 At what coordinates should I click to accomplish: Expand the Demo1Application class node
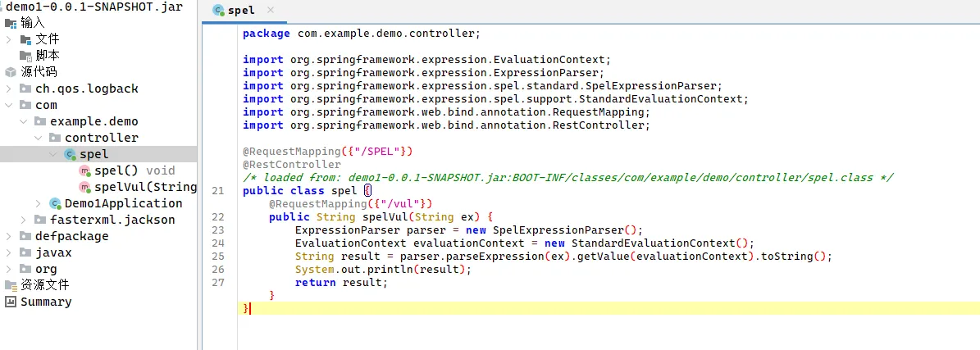coord(39,203)
